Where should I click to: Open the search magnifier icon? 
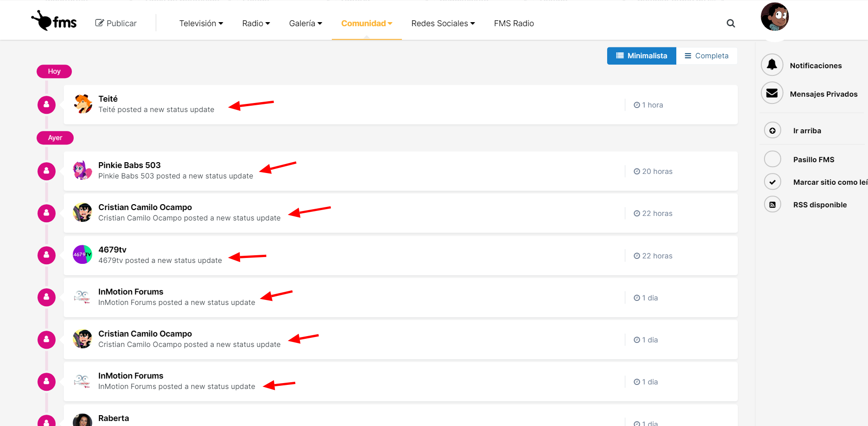731,23
